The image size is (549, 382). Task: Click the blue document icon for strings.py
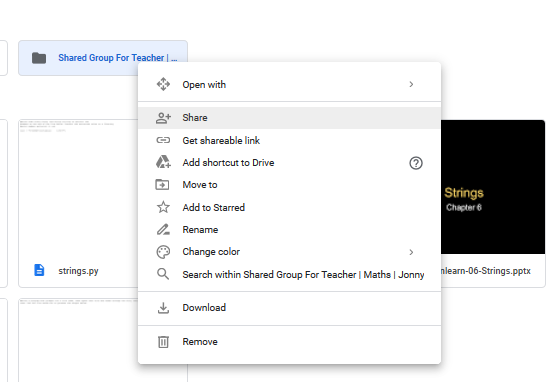tap(39, 270)
